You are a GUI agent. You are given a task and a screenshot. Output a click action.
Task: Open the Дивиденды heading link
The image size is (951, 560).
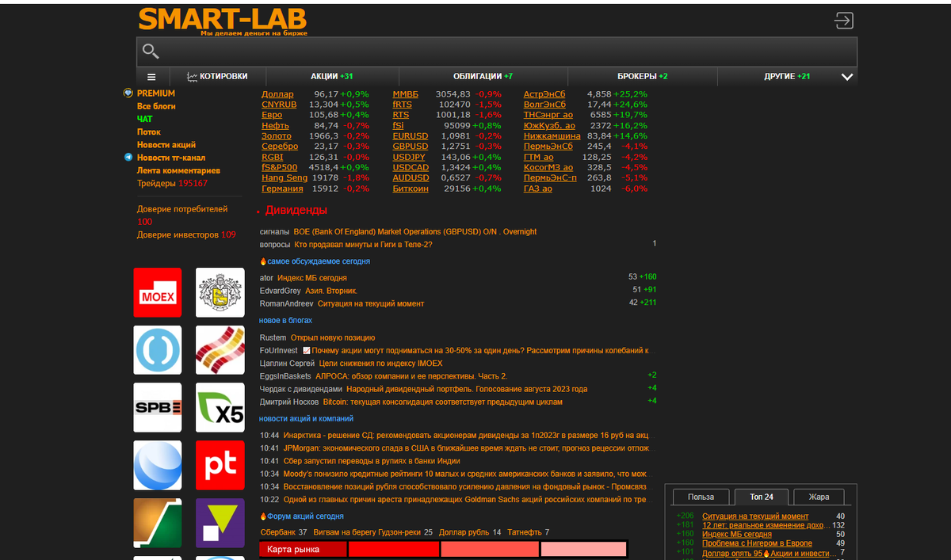[296, 211]
